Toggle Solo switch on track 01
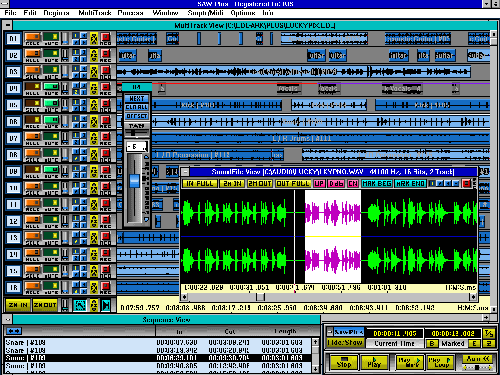500x375 pixels. (33, 37)
